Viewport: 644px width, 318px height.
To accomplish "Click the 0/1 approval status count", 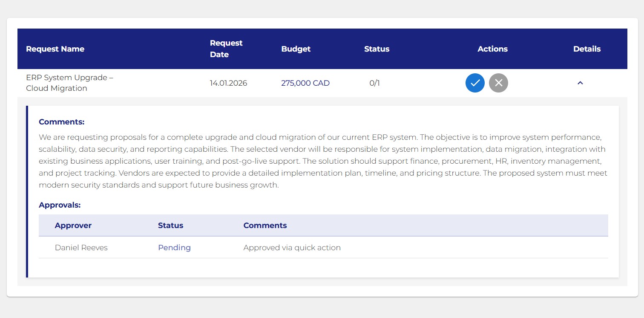I will tap(374, 83).
